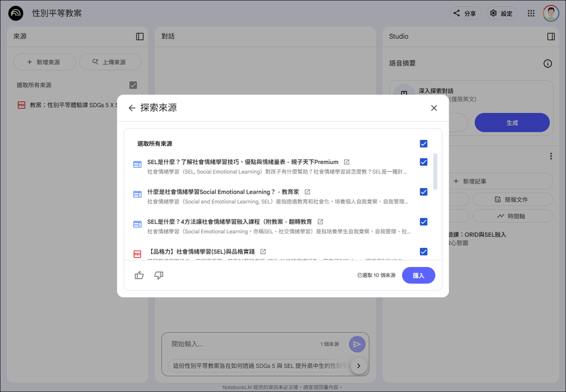The image size is (566, 392).
Task: Click web page icon of 親子天下Premium source
Action: pyautogui.click(x=137, y=165)
